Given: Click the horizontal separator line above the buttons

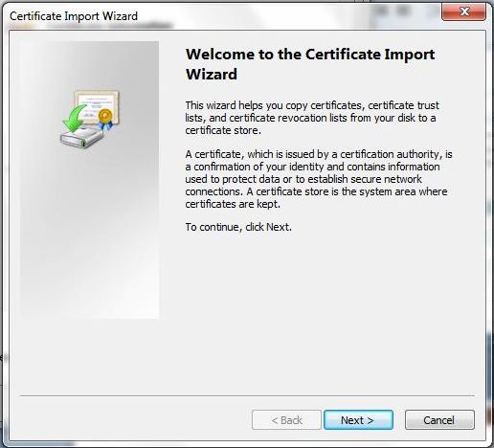Looking at the screenshot, I should 247,395.
